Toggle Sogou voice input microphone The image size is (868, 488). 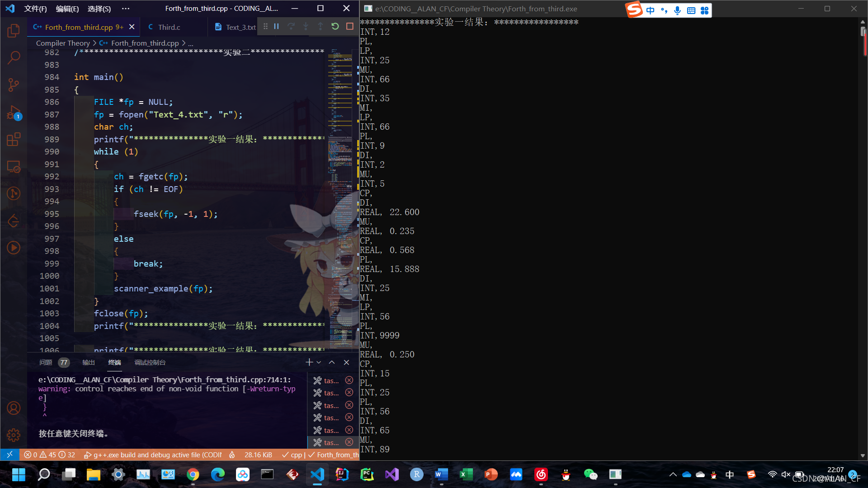coord(677,10)
